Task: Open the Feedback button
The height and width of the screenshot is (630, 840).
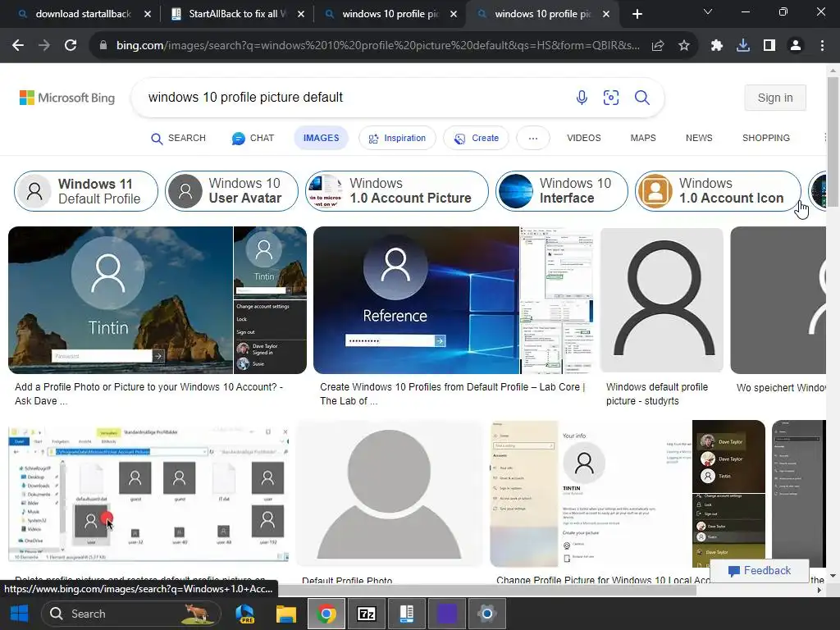Action: tap(759, 571)
